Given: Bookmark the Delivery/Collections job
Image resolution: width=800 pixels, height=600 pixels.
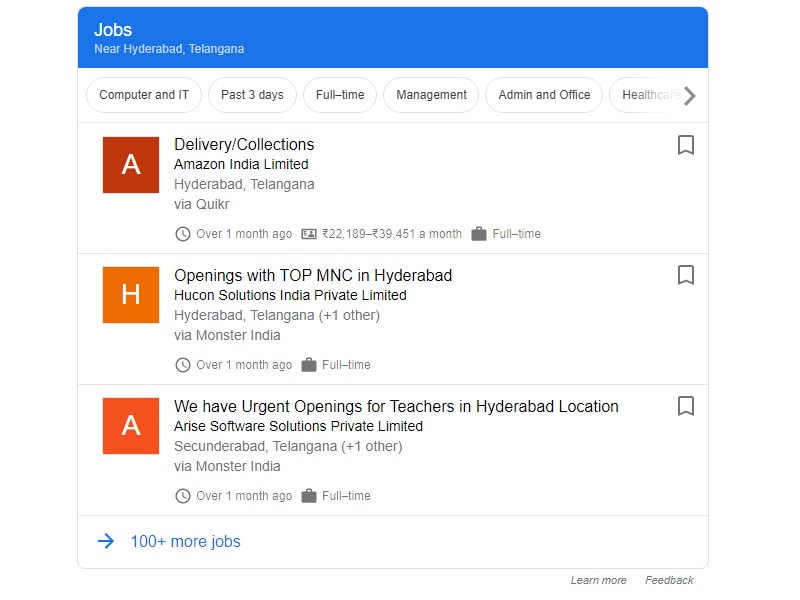Looking at the screenshot, I should (685, 145).
